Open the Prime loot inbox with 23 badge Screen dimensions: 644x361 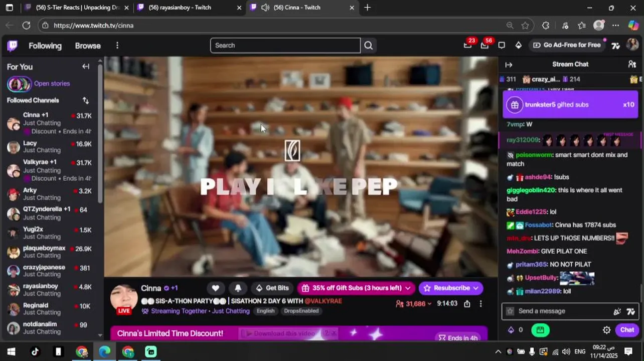pos(467,45)
